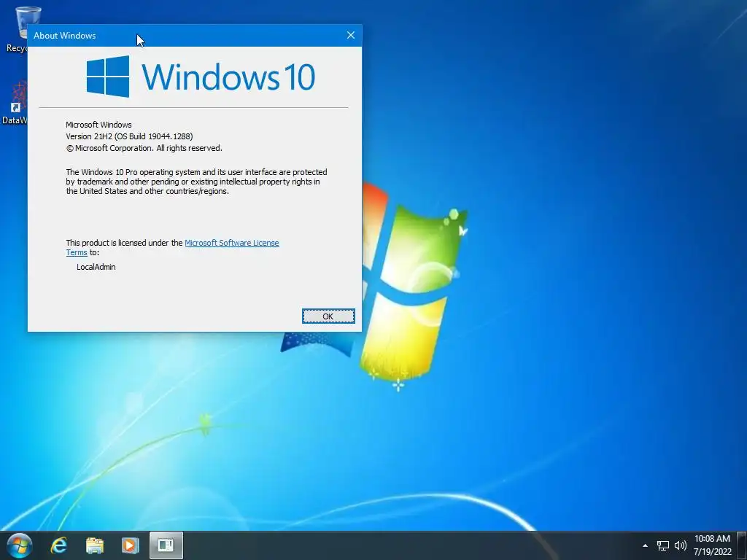
Task: Select the DataW desktop shortcut
Action: (15, 103)
